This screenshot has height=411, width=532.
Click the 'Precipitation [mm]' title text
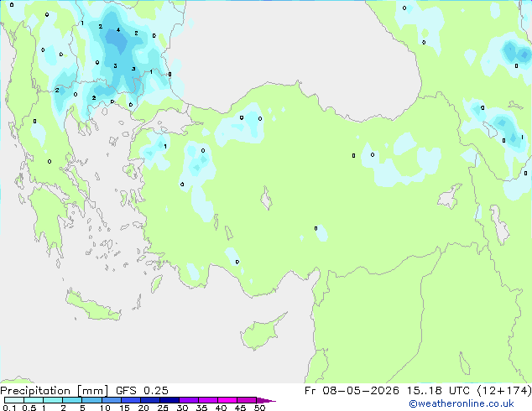click(x=55, y=391)
